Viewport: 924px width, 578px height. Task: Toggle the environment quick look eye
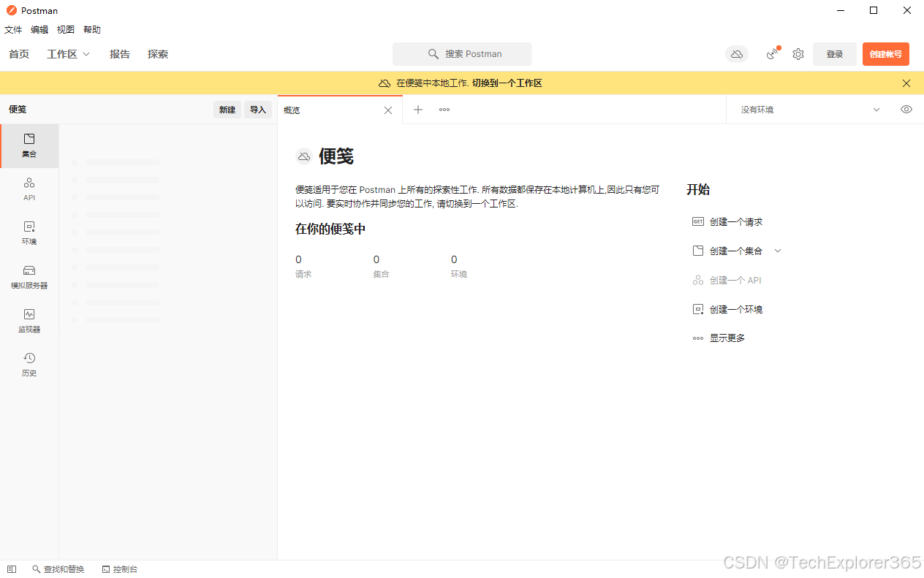pyautogui.click(x=906, y=109)
